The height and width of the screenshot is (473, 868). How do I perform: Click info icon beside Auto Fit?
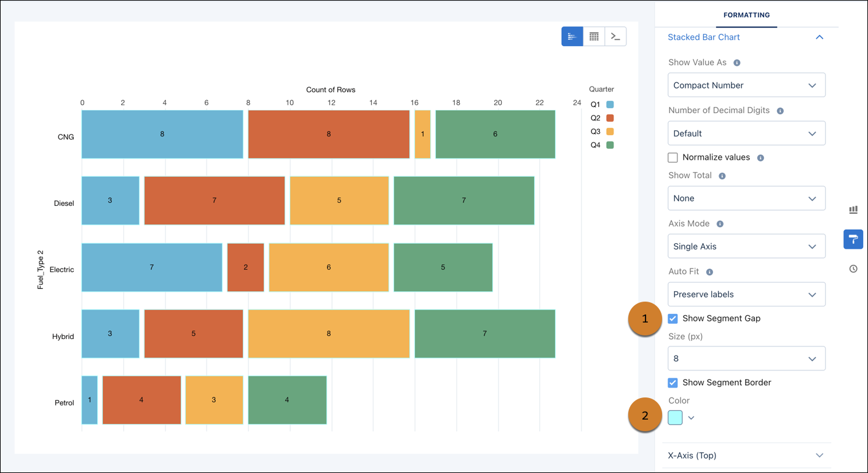709,272
